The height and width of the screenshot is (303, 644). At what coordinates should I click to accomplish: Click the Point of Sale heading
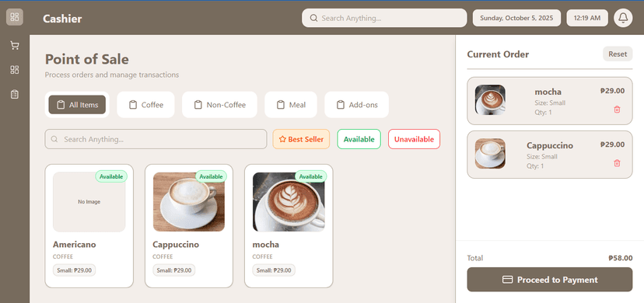pyautogui.click(x=86, y=60)
